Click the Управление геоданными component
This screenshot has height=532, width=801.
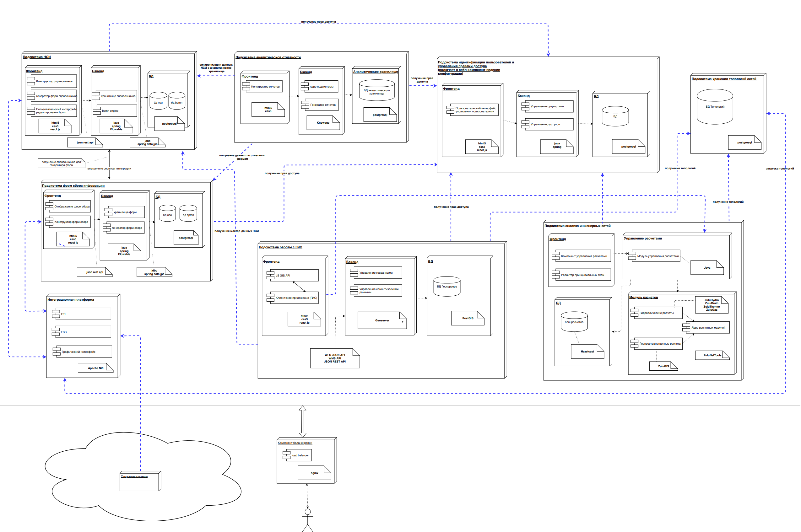point(376,272)
